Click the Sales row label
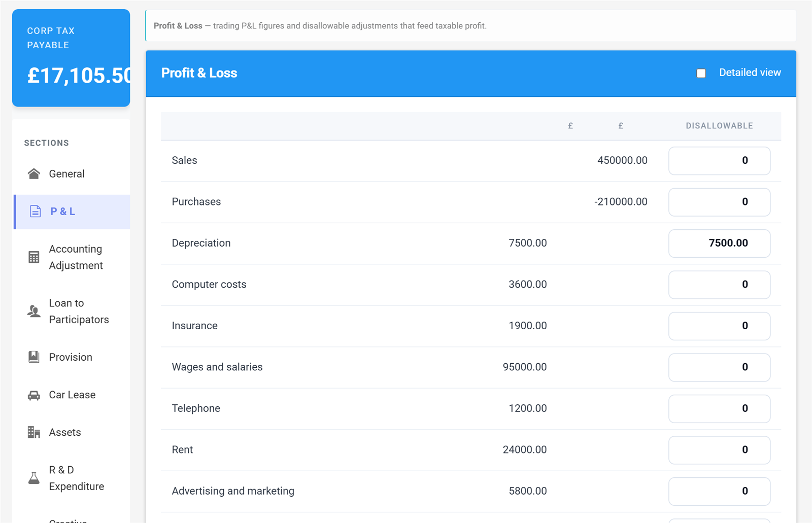This screenshot has width=812, height=523. tap(184, 160)
